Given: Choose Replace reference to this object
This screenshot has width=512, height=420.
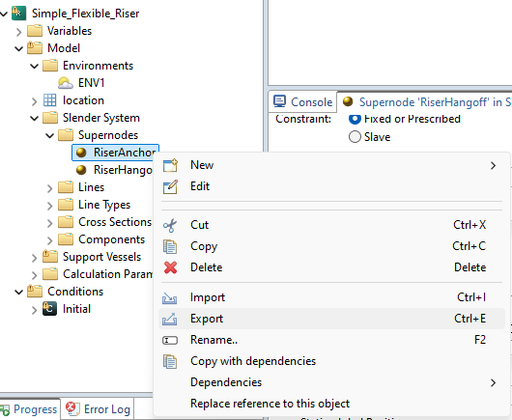Looking at the screenshot, I should tap(331, 404).
